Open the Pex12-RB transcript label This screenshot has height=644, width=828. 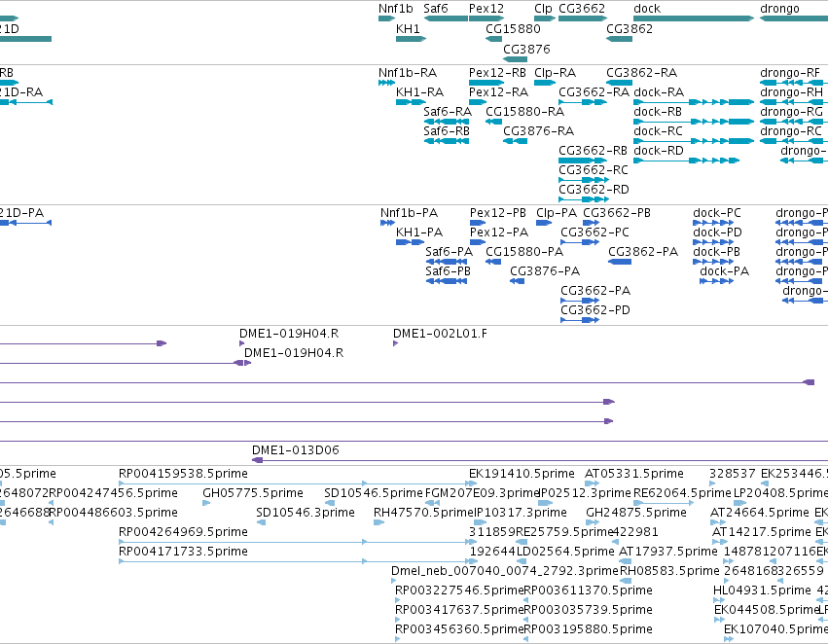(x=497, y=73)
